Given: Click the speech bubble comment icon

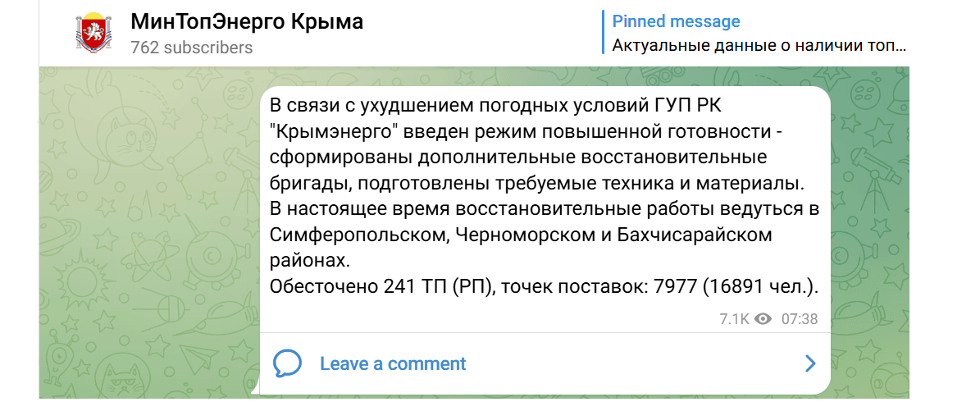Looking at the screenshot, I should click(x=287, y=363).
